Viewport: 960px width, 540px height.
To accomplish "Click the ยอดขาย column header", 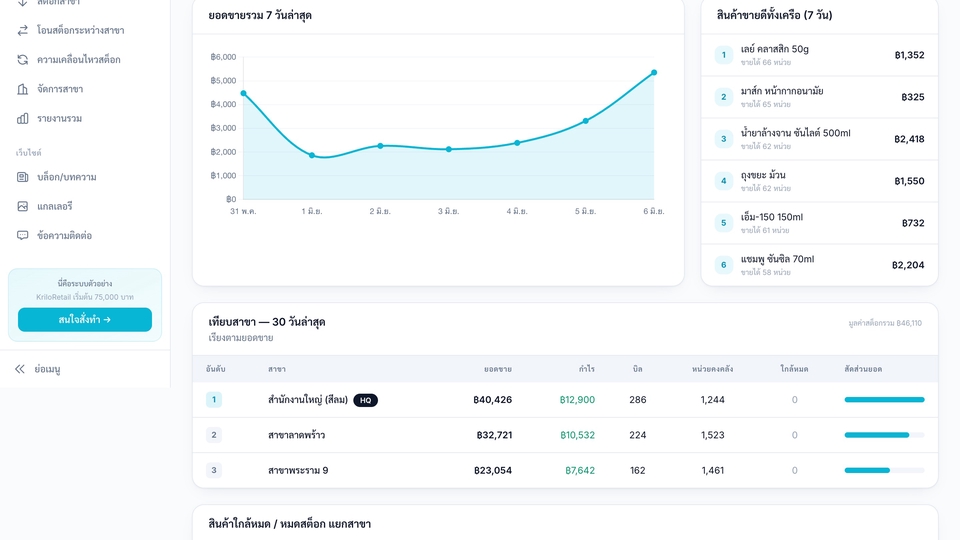I will 497,369.
